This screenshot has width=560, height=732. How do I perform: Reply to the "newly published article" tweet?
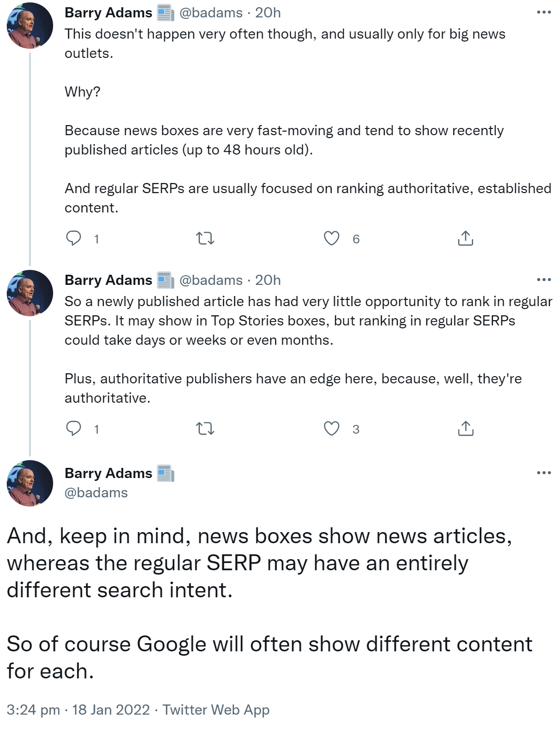[73, 429]
